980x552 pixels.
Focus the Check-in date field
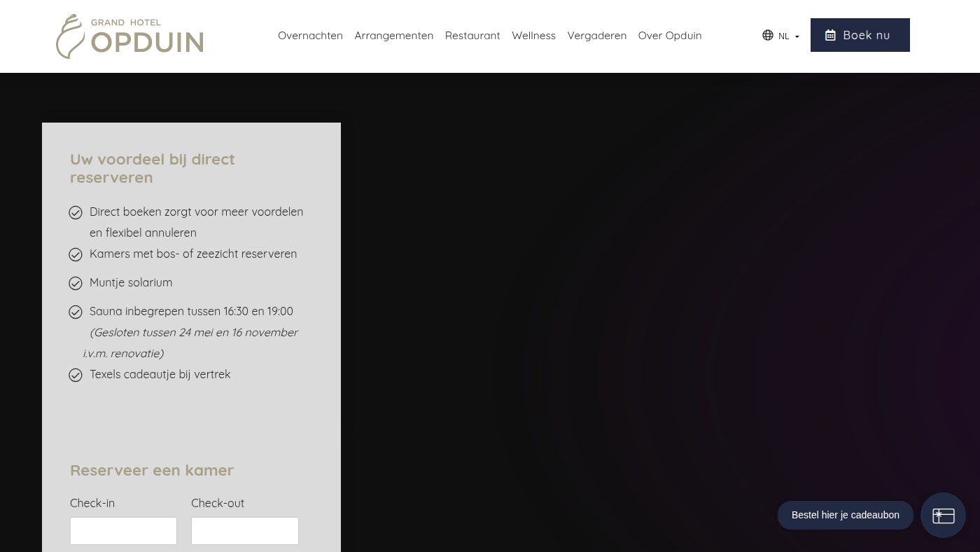123,531
